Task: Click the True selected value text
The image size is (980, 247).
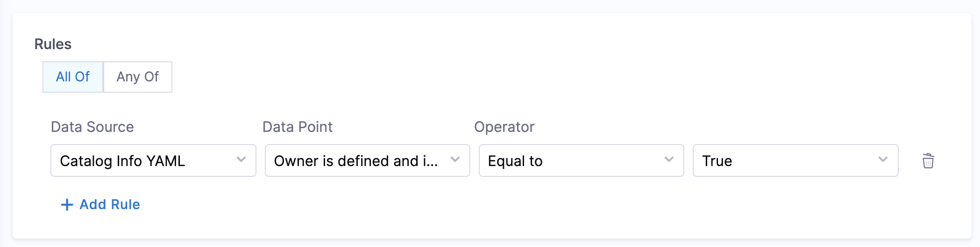Action: pyautogui.click(x=717, y=161)
